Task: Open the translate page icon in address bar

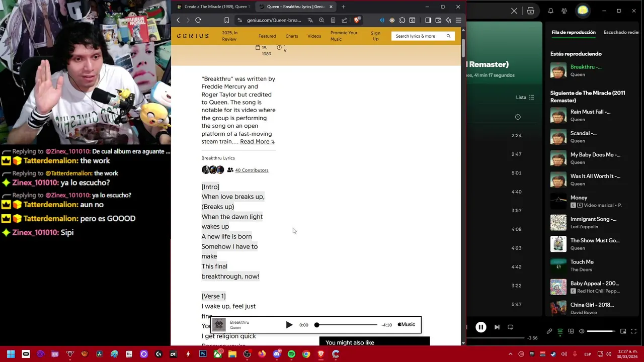Action: point(310,20)
